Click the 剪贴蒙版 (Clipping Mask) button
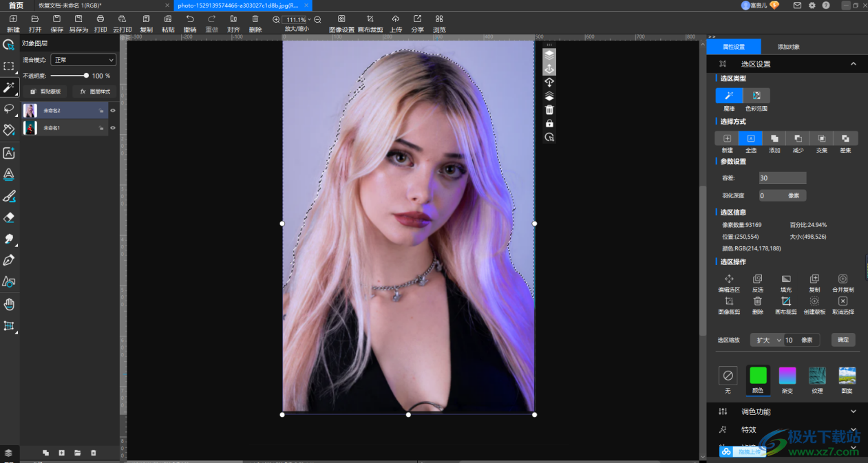868x463 pixels. coord(46,91)
